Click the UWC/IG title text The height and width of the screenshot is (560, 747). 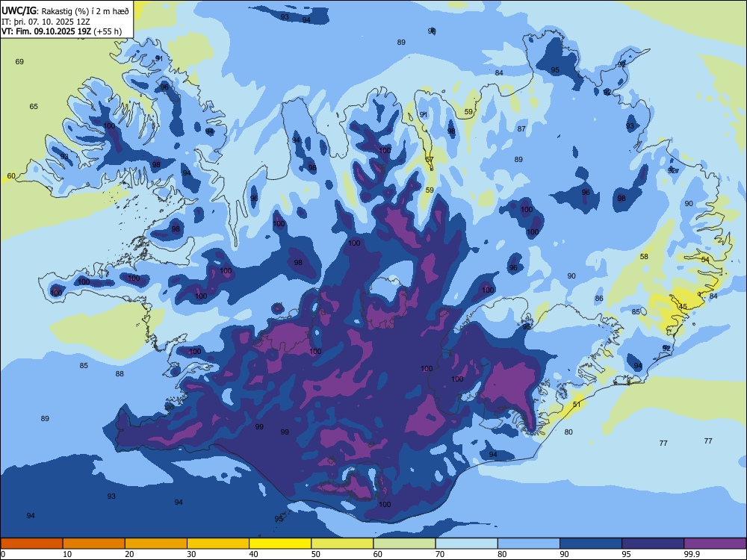tap(19, 10)
